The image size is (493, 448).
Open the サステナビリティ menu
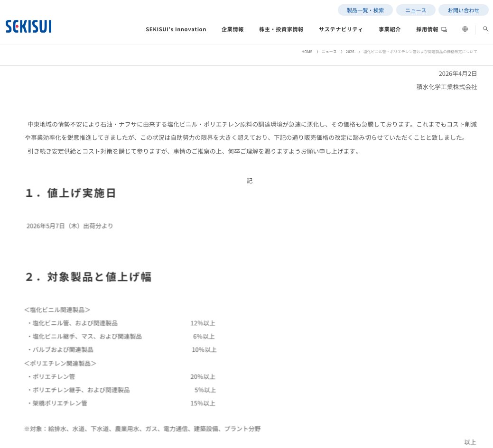[341, 29]
